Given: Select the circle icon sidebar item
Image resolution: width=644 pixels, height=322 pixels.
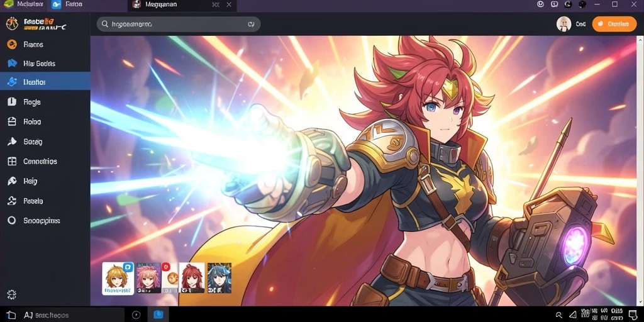Looking at the screenshot, I should click(12, 221).
